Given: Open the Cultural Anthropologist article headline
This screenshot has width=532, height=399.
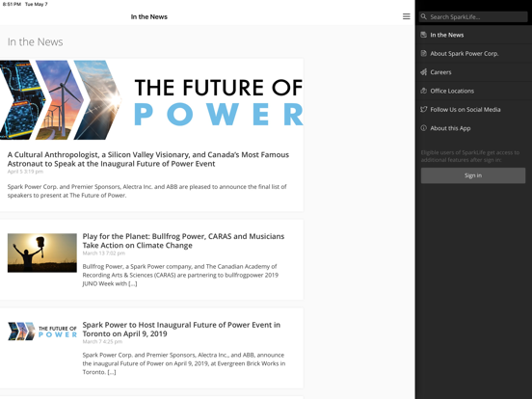Looking at the screenshot, I should point(148,159).
